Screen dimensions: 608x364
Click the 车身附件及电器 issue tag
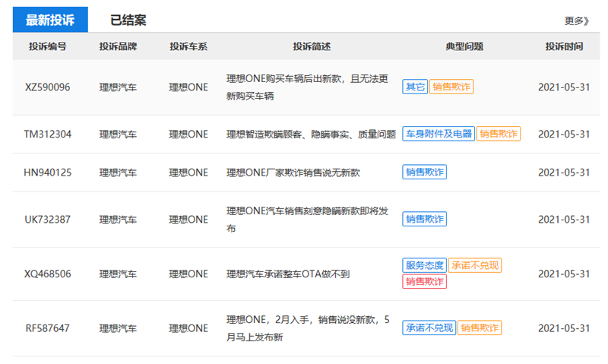(x=438, y=135)
